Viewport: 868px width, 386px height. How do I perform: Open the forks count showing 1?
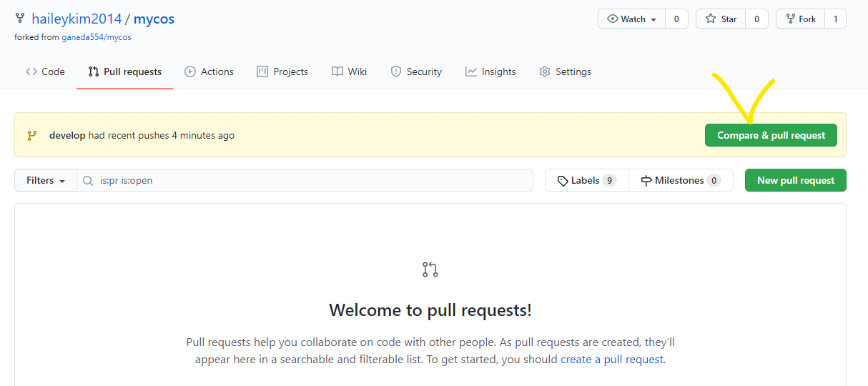pyautogui.click(x=835, y=19)
